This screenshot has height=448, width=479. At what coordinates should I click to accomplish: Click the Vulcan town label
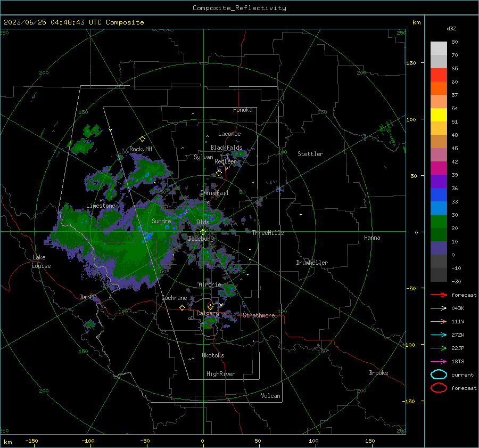click(270, 396)
